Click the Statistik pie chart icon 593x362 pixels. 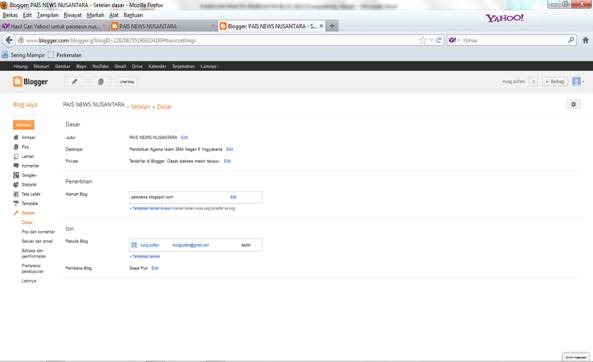click(16, 185)
